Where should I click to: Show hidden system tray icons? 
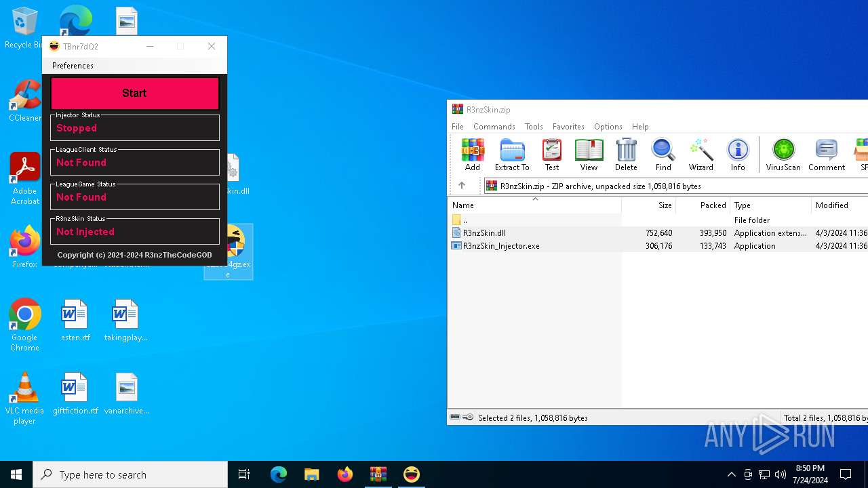[x=731, y=474]
